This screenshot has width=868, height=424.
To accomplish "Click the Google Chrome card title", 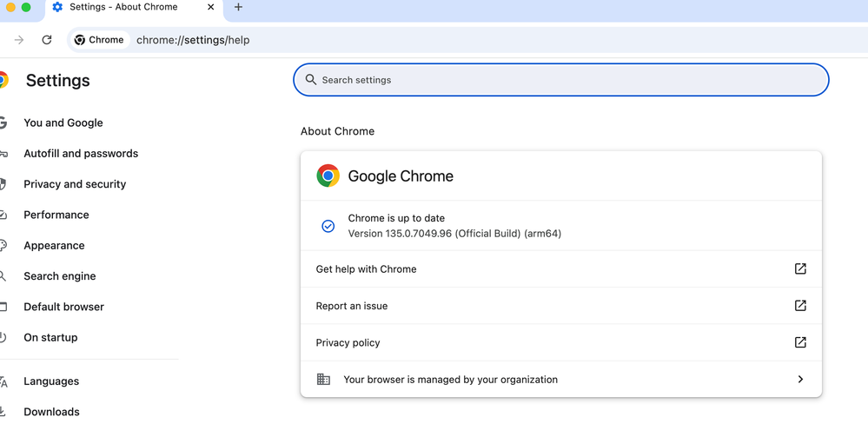I will tap(401, 176).
